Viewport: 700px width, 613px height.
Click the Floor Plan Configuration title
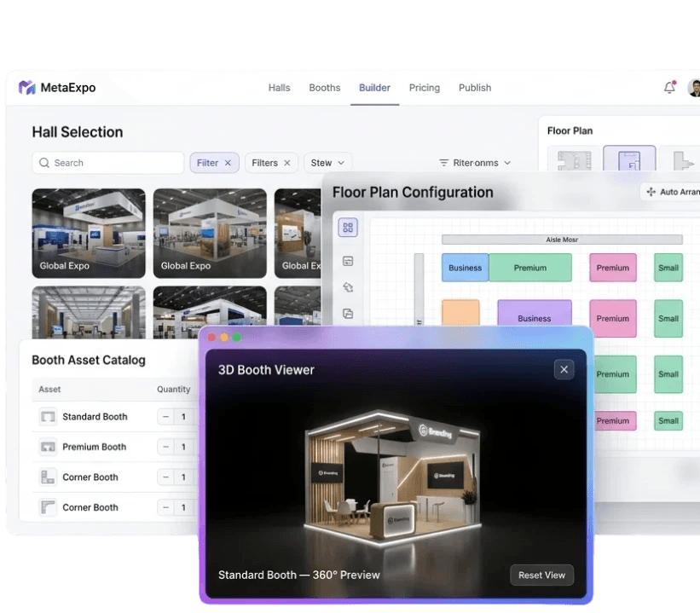click(413, 193)
